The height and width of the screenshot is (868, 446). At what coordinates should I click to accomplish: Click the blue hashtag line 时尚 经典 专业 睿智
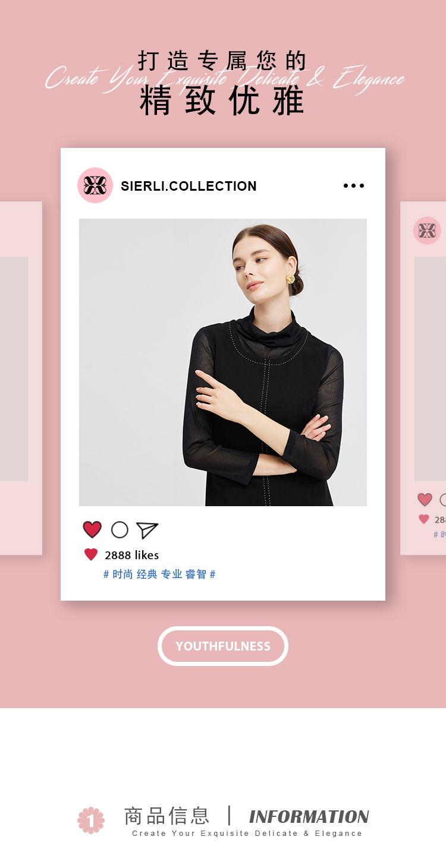coord(159,575)
